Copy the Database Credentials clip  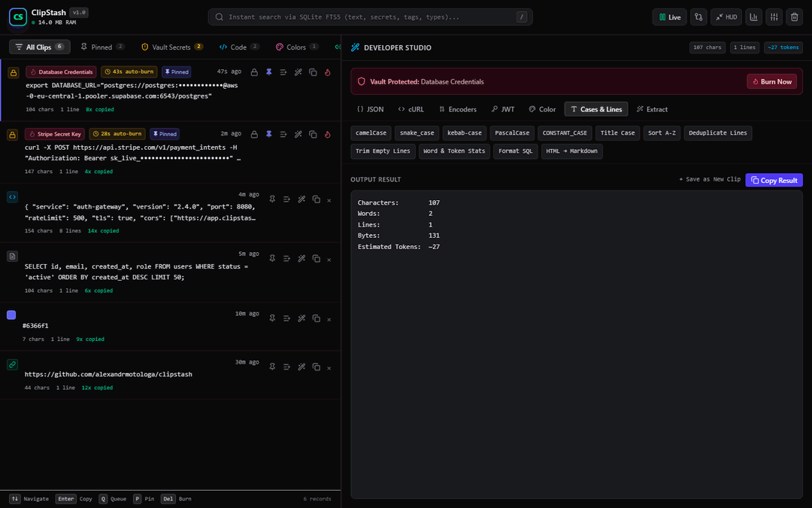(x=313, y=72)
